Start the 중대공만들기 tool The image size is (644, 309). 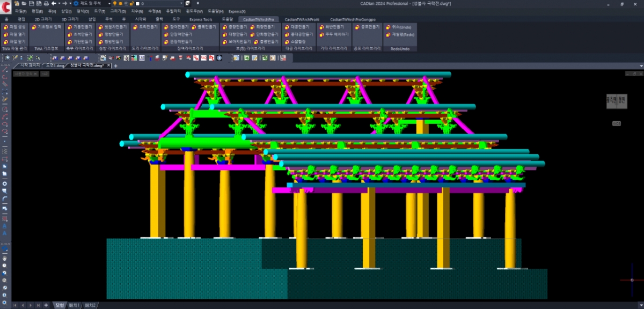coord(299,34)
